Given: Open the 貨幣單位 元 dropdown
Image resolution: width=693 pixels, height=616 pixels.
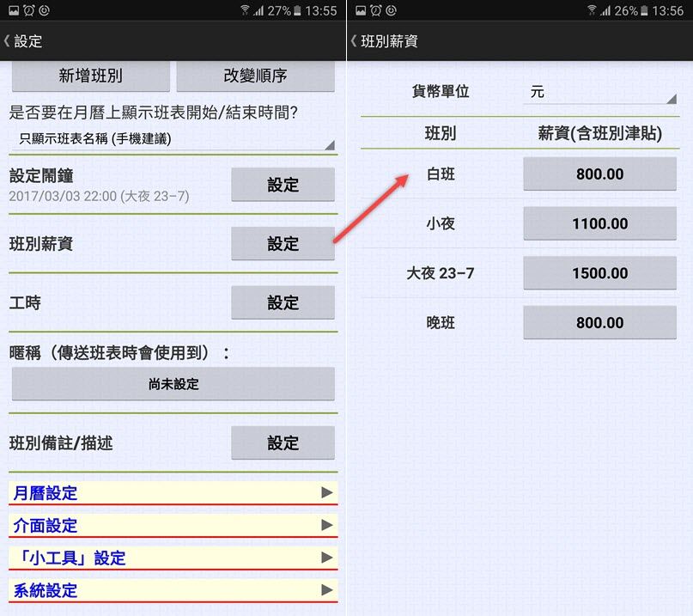Looking at the screenshot, I should coord(600,93).
